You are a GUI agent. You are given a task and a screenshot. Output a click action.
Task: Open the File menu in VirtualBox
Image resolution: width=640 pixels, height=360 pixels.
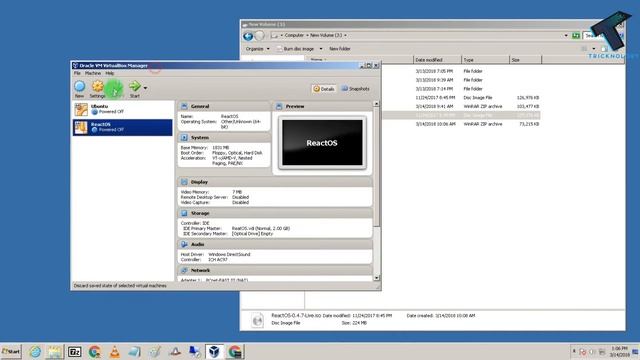77,73
